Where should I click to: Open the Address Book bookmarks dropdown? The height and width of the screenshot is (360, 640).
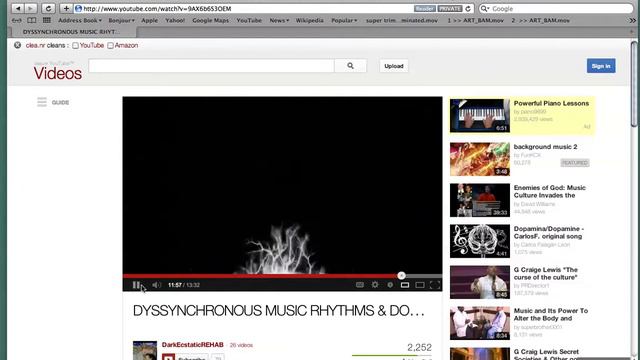click(x=80, y=20)
